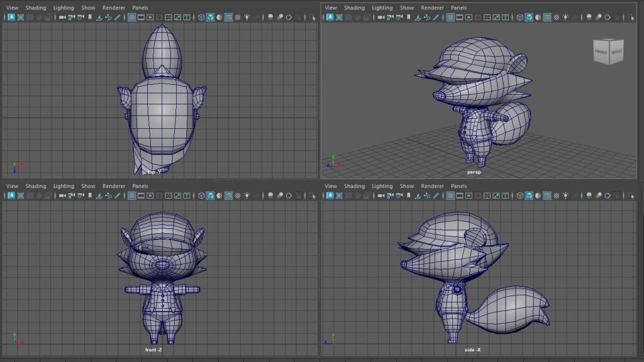Click Use All Lights bulb in the persp panel
Viewport: 644px width, 362px height.
566,17
